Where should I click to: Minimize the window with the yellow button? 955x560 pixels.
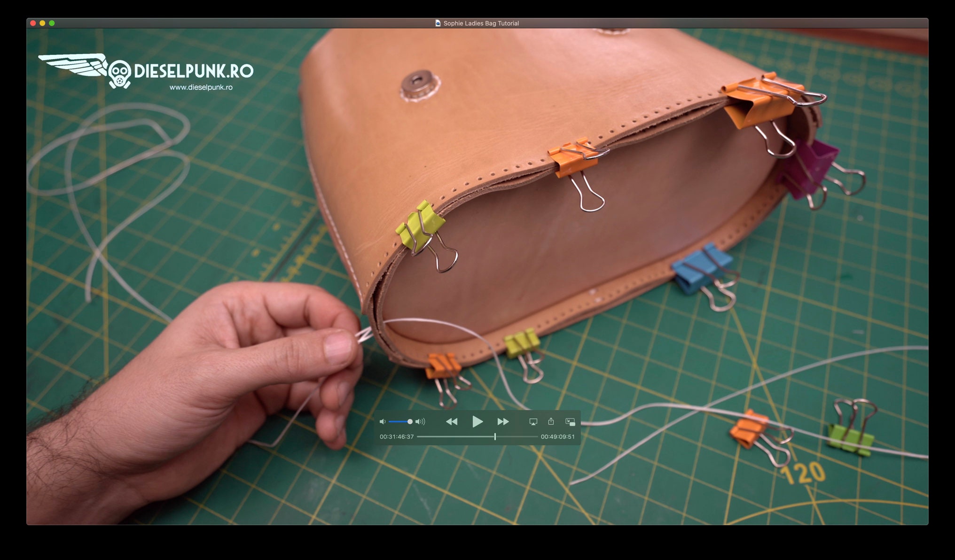click(x=42, y=23)
